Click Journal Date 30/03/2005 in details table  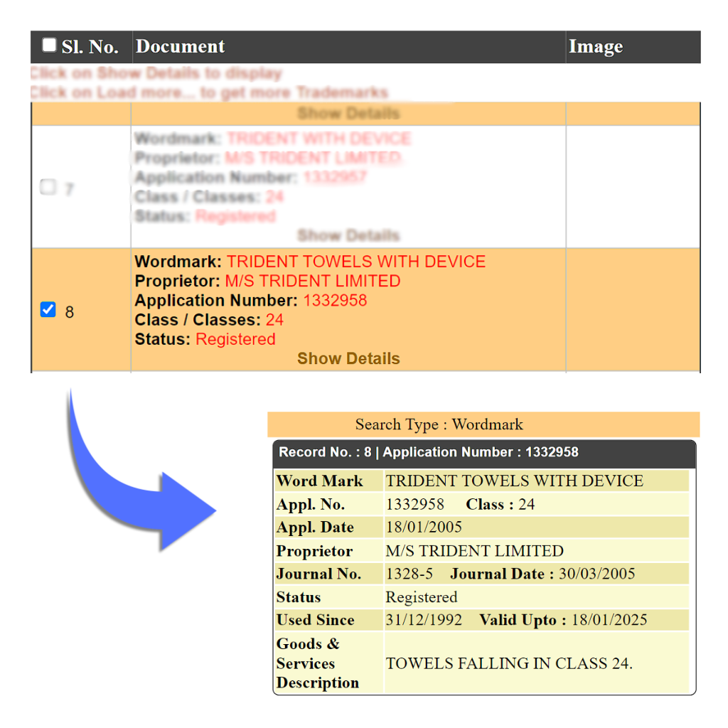coord(596,574)
